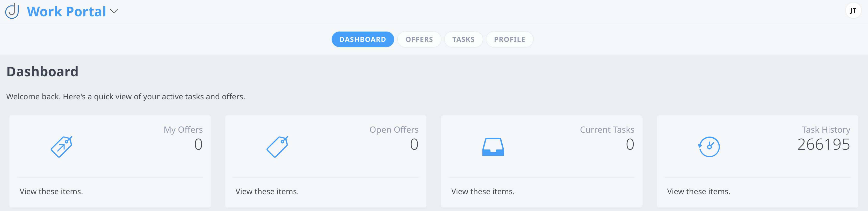Select the Dashboard tab
Viewport: 868px width, 211px height.
pos(363,39)
